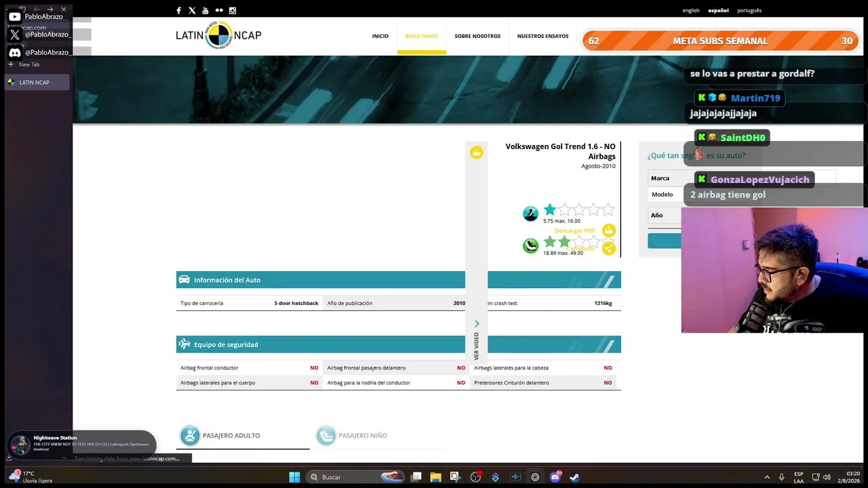Open Latin NCAP YouTube icon
This screenshot has height=488, width=868.
[205, 10]
